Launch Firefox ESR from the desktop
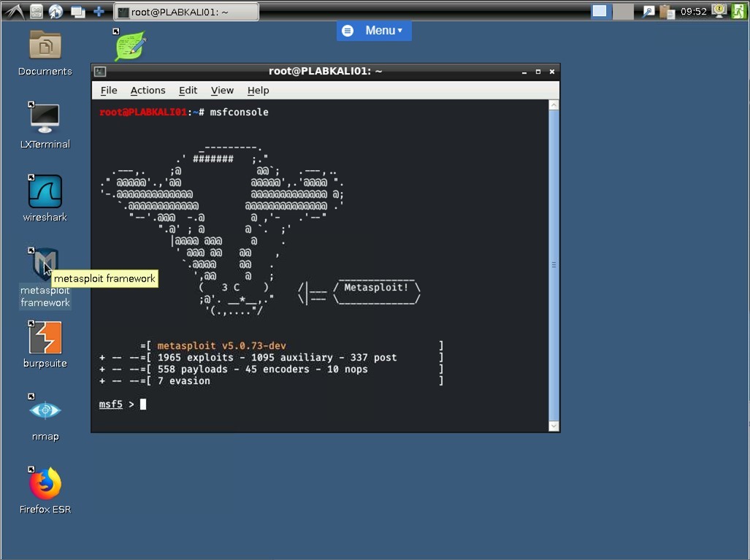The height and width of the screenshot is (560, 750). (45, 484)
